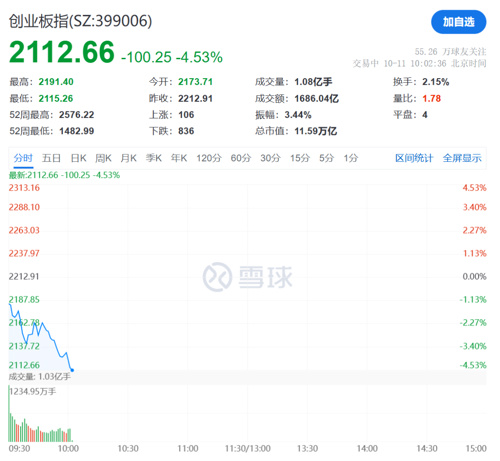Select the 月K chart tab
This screenshot has height=461, width=500.
coord(129,158)
